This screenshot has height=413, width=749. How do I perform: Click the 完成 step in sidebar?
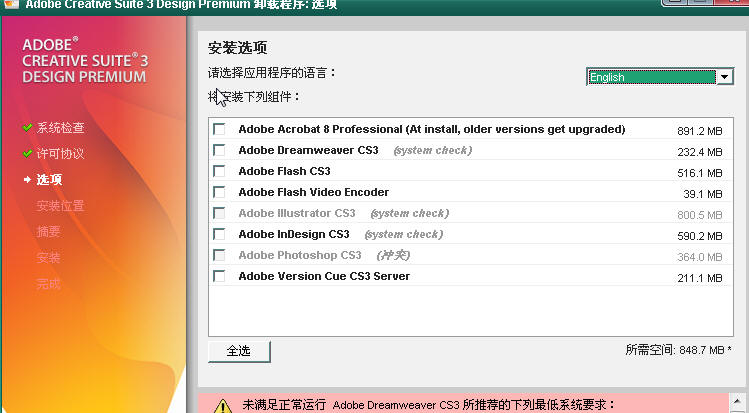49,284
